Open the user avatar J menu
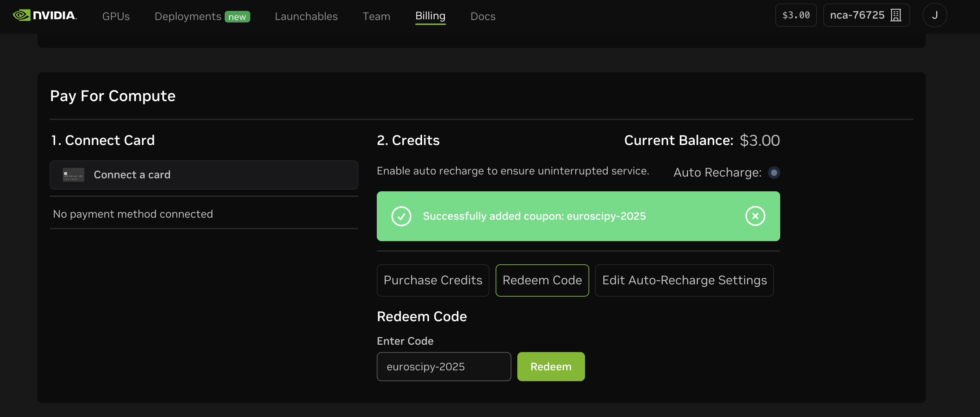Image resolution: width=980 pixels, height=417 pixels. point(934,15)
